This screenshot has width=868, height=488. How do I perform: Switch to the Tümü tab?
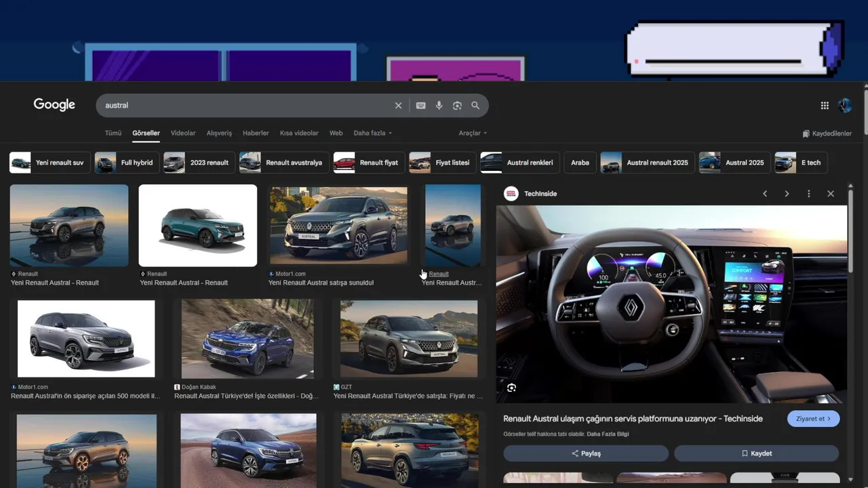113,133
